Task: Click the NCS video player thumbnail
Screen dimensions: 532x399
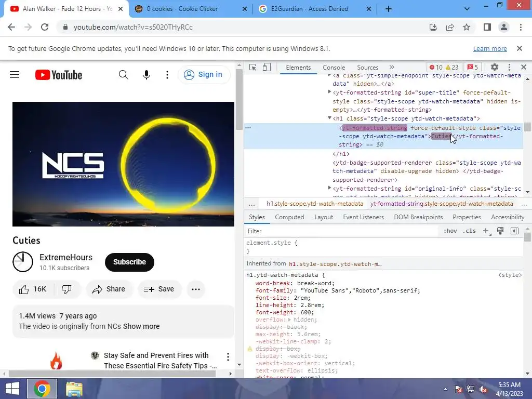Action: tap(123, 164)
